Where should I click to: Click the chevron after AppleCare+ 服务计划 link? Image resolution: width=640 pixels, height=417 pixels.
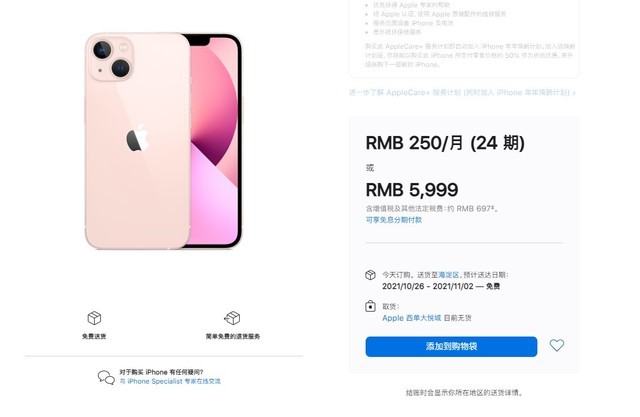coord(574,93)
